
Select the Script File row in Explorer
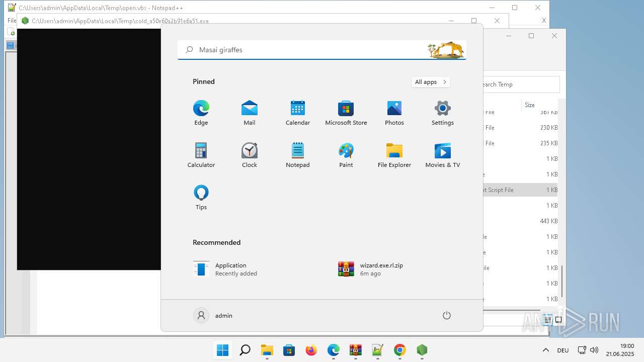point(521,190)
